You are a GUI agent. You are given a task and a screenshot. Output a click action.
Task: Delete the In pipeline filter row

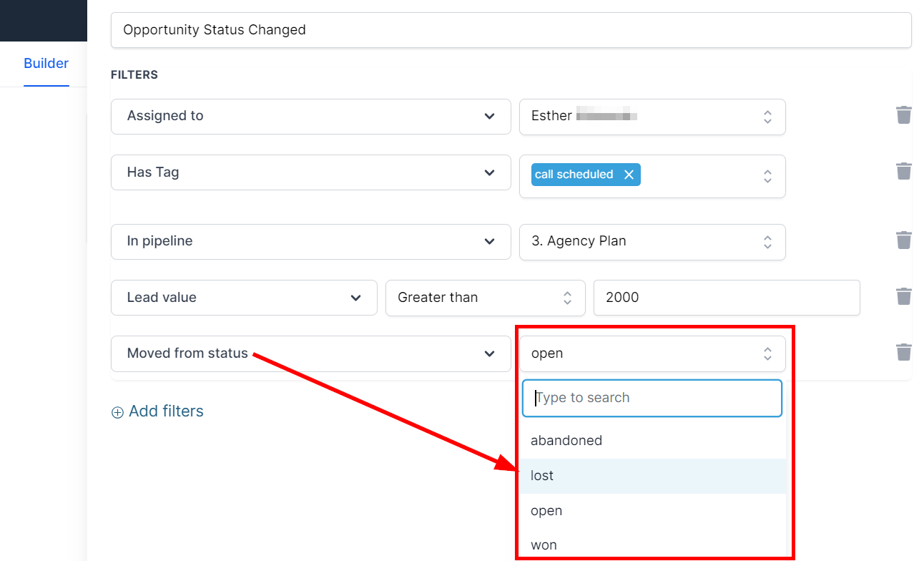(904, 240)
